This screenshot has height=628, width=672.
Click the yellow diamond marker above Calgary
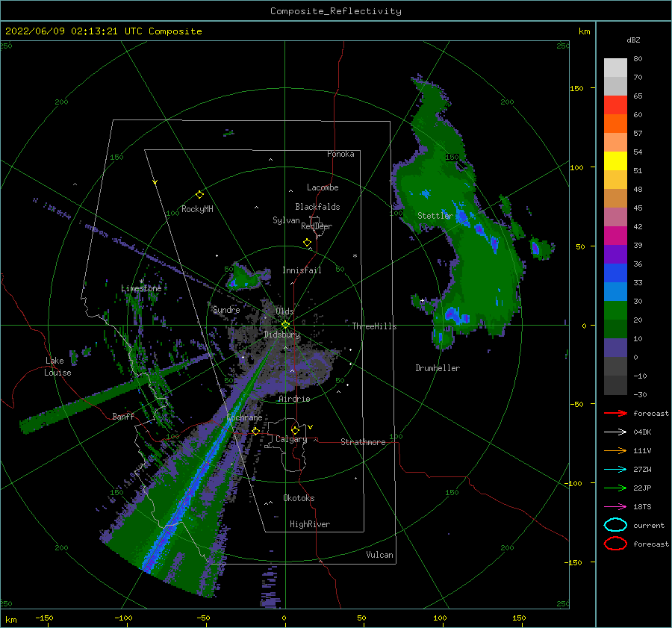coord(295,430)
